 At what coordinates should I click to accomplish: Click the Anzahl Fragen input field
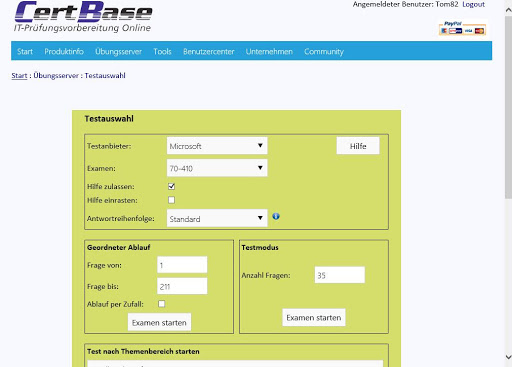click(340, 275)
